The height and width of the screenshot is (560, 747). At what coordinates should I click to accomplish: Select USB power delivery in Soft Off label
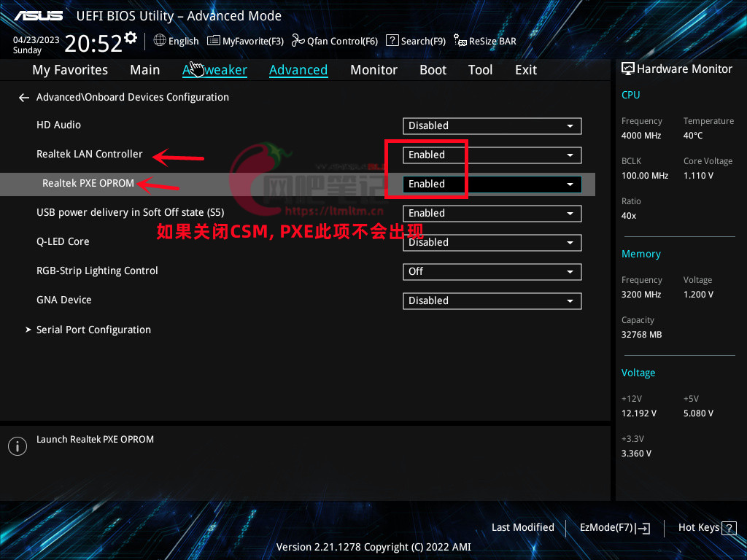click(x=130, y=212)
